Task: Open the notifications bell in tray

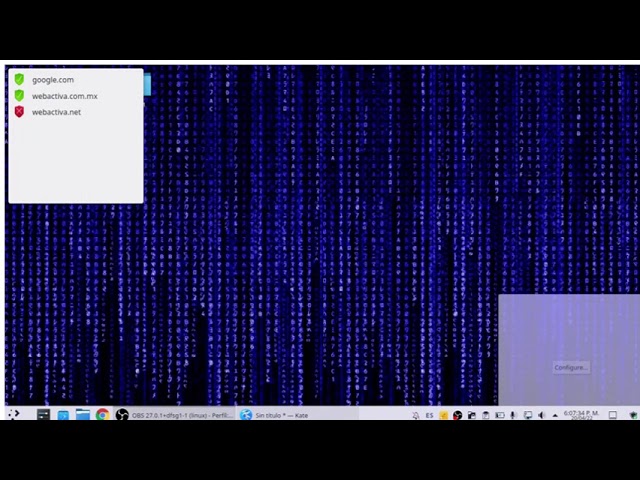Action: 416,415
